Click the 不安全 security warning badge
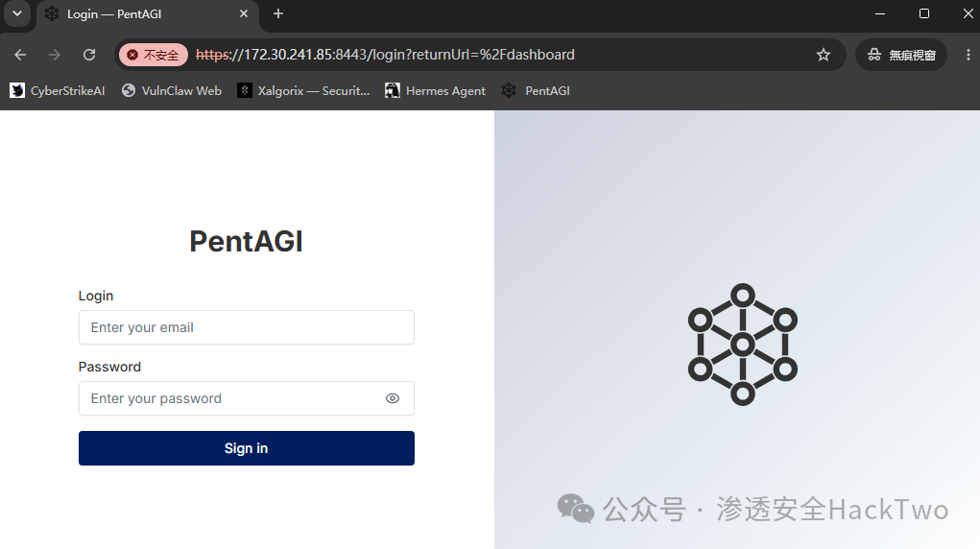Viewport: 980px width, 549px height. coord(154,55)
